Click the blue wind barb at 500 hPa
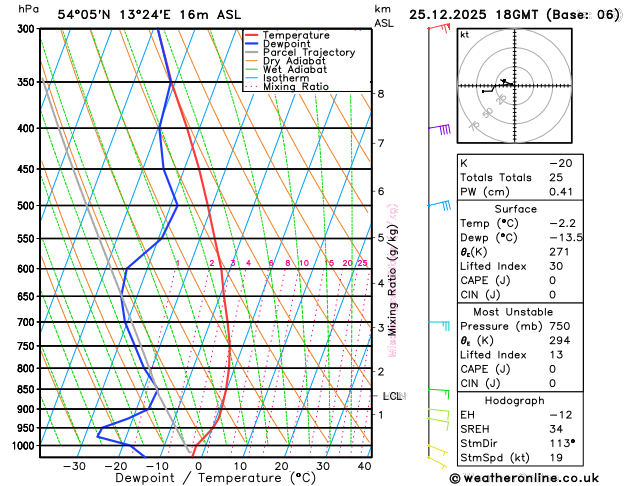 pyautogui.click(x=440, y=205)
